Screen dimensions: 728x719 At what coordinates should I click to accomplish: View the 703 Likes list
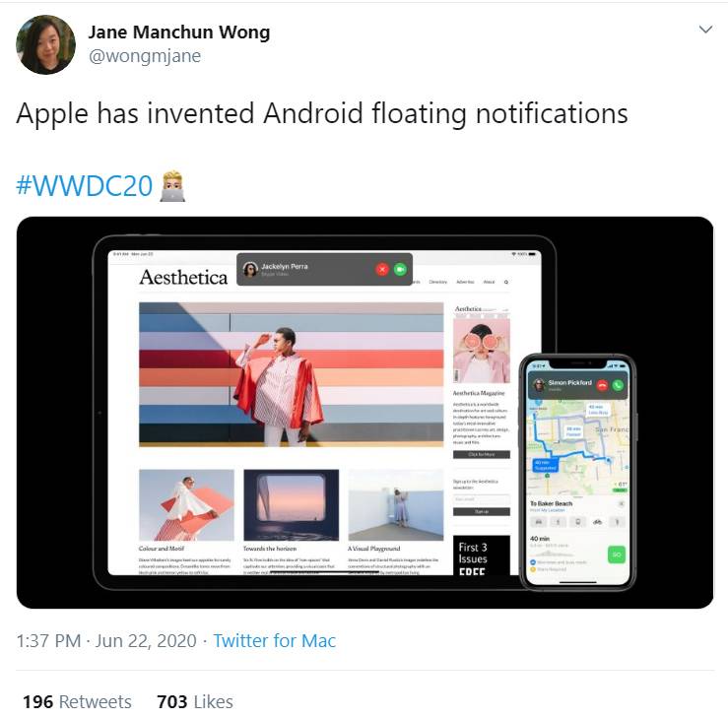195,701
